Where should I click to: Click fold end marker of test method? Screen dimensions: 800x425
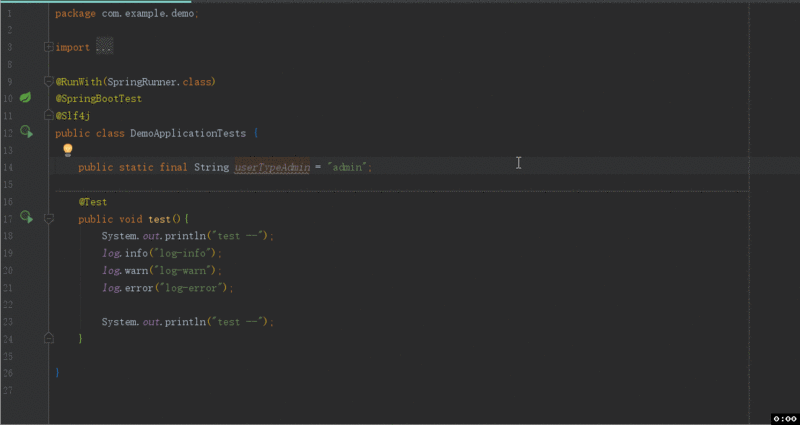click(47, 339)
